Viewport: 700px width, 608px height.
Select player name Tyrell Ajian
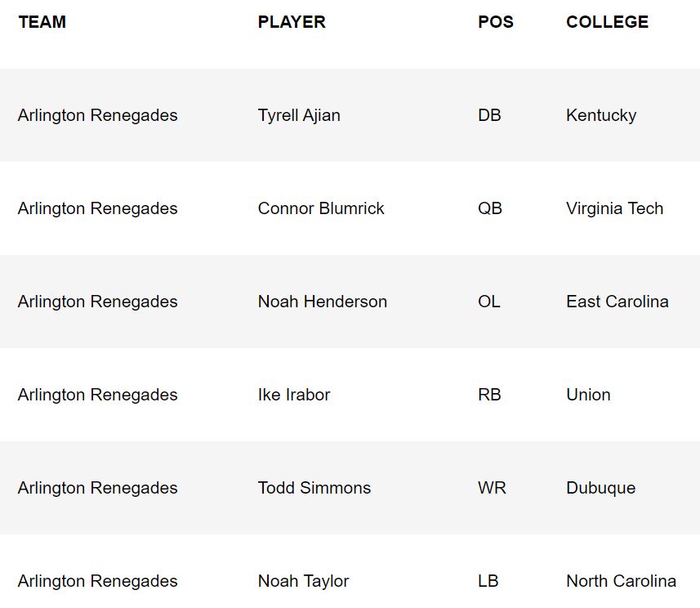[x=299, y=115]
